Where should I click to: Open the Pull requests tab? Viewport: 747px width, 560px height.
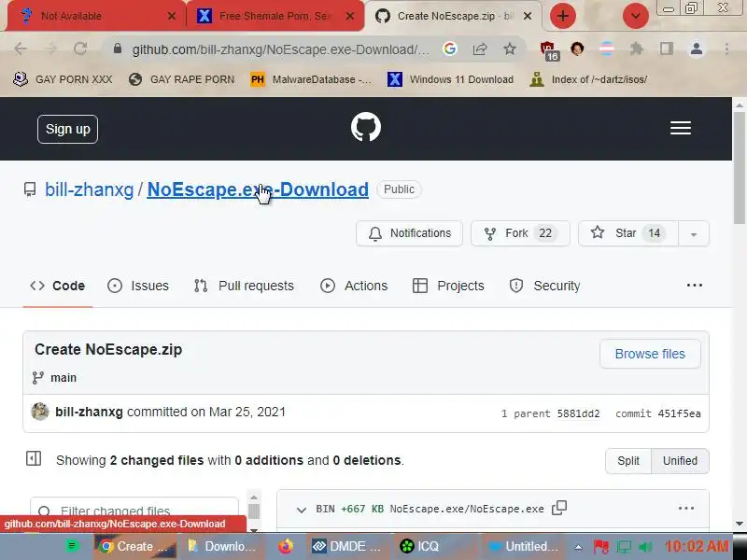point(244,286)
